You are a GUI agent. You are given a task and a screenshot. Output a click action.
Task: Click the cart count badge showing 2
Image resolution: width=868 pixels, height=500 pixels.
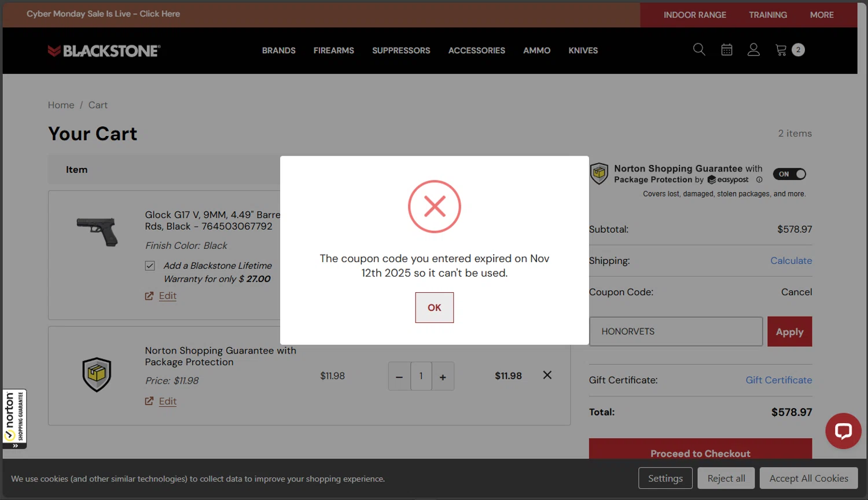point(799,50)
